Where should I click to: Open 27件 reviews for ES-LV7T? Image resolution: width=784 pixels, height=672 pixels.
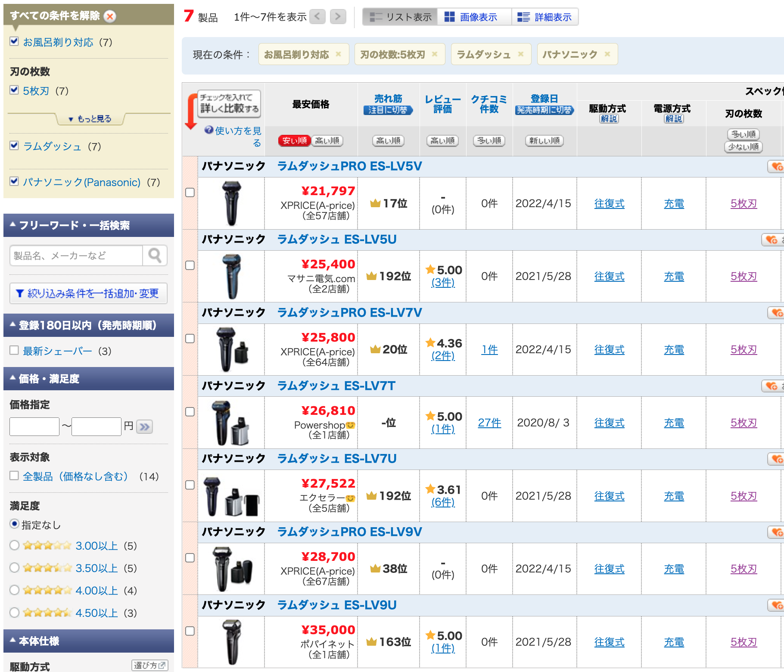489,423
